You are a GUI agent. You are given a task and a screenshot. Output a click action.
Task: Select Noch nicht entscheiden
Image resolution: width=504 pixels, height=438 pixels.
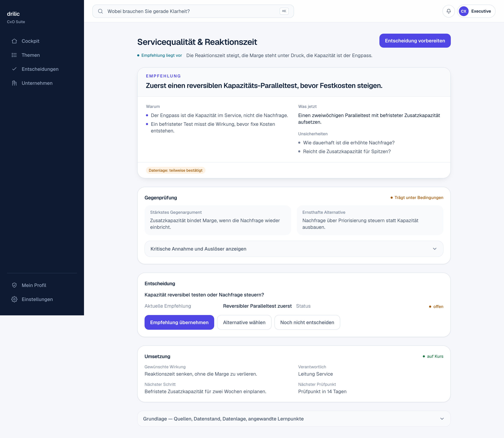tap(307, 322)
